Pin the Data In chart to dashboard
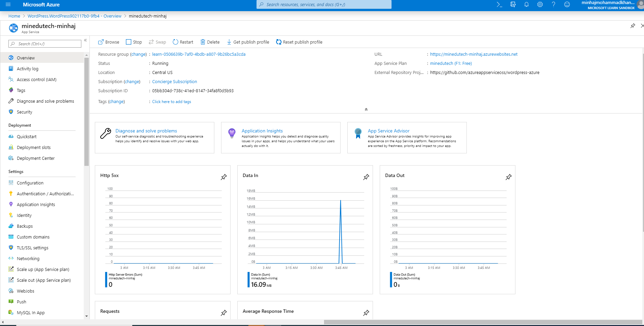 [366, 177]
